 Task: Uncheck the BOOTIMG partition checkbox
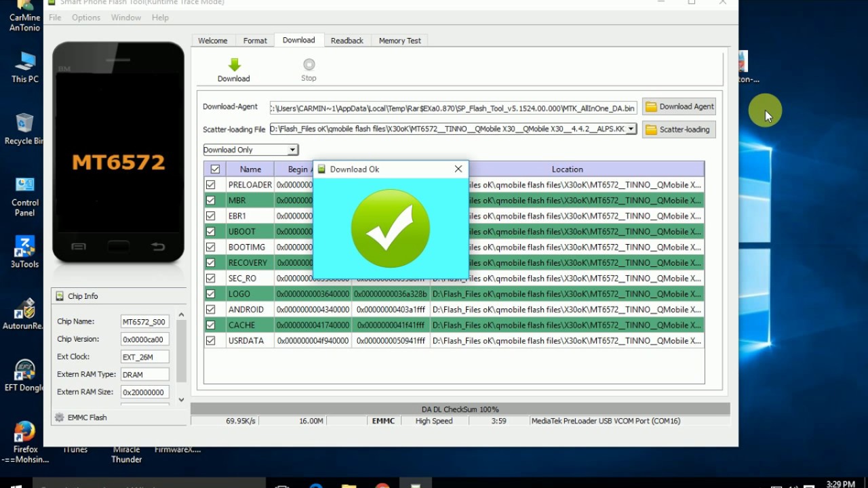click(211, 247)
